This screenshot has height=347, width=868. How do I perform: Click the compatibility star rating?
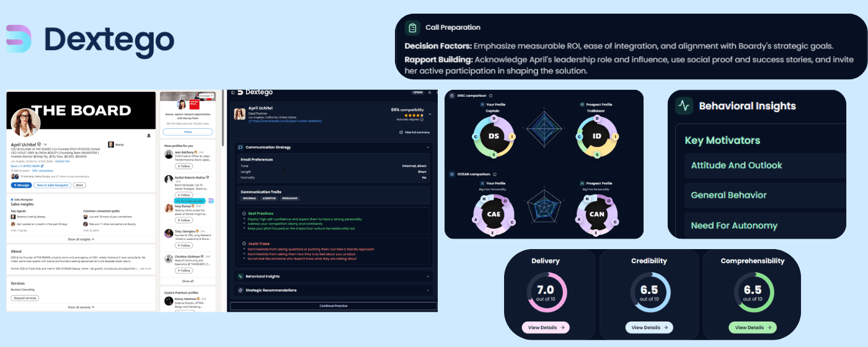click(414, 115)
